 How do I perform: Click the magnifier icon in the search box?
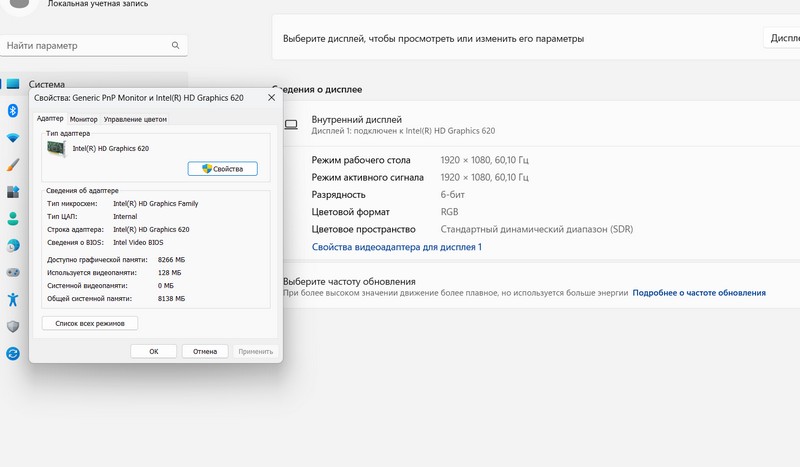pyautogui.click(x=176, y=45)
